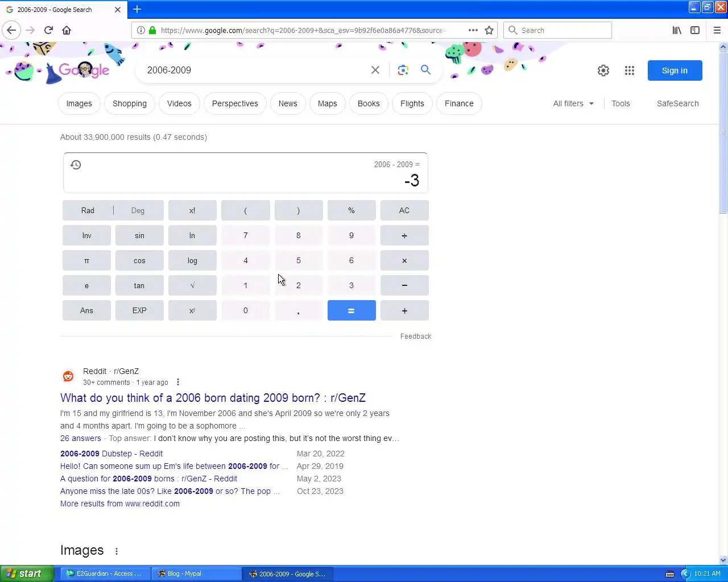Switch calculator to Rad mode
The width and height of the screenshot is (728, 582).
(x=88, y=210)
